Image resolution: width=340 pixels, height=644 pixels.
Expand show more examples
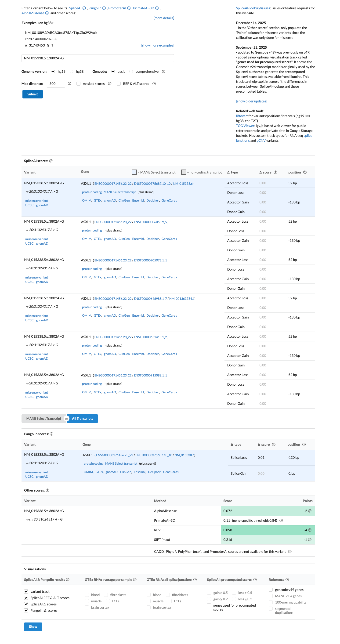coord(158,46)
